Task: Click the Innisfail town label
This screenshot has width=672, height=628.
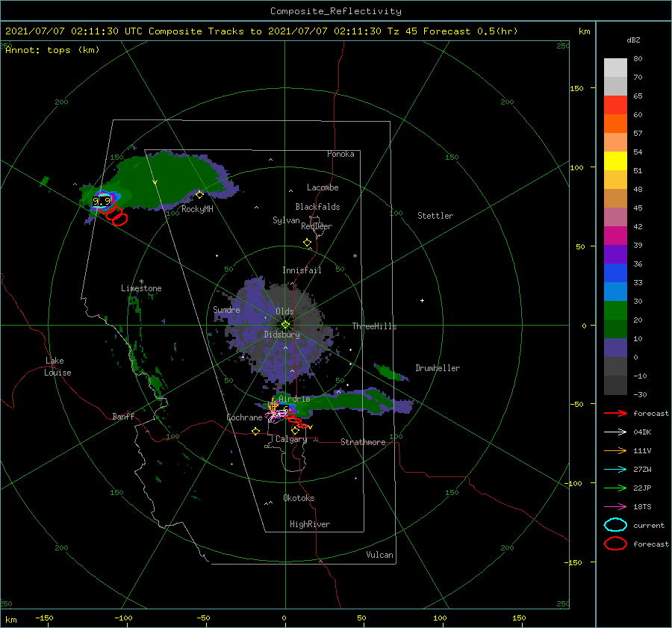Action: point(302,270)
